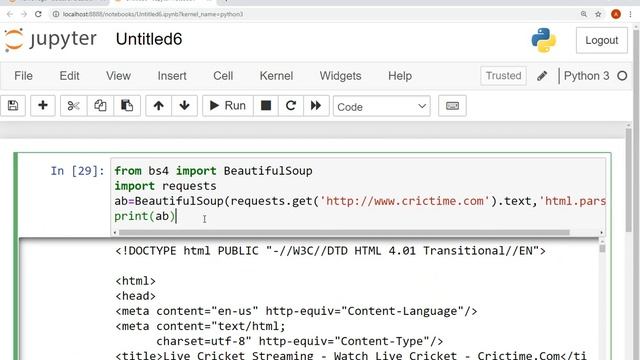
Task: Click the Content-Language meta output line
Action: coord(296,311)
